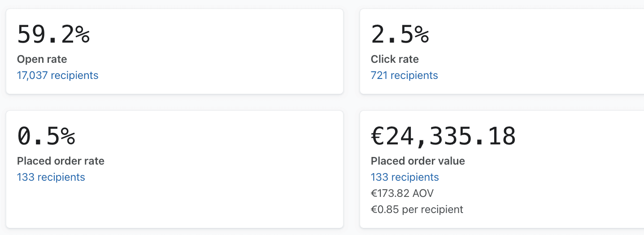644x235 pixels.
Task: Click the percent sign next to 0.5
Action: [68, 136]
